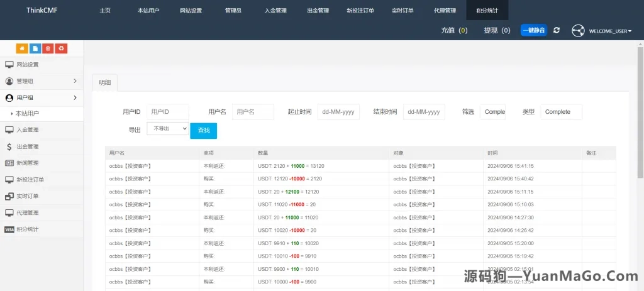This screenshot has height=291, width=644.
Task: Click the windows icon beside 实时订单
Action: [9, 196]
